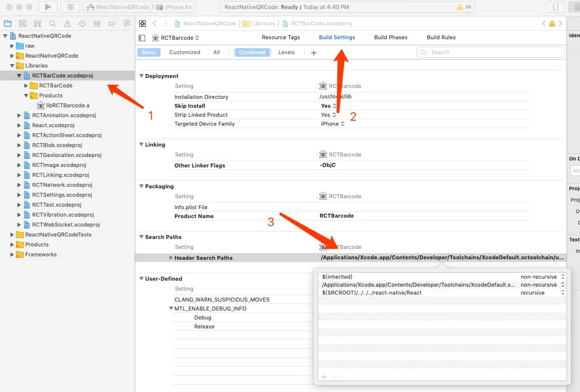Click the 38 warnings badge in toolbar
Image resolution: width=580 pixels, height=392 pixels.
[463, 7]
